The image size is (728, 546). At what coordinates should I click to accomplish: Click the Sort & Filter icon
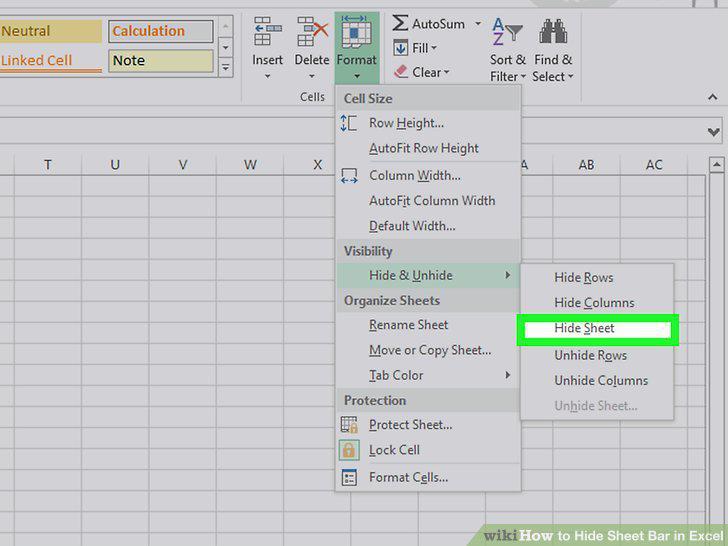point(507,32)
